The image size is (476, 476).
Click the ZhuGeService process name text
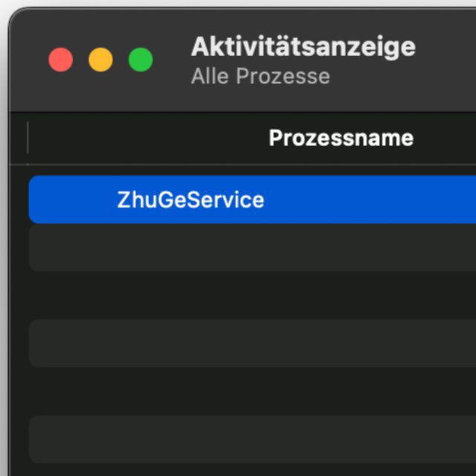click(190, 200)
